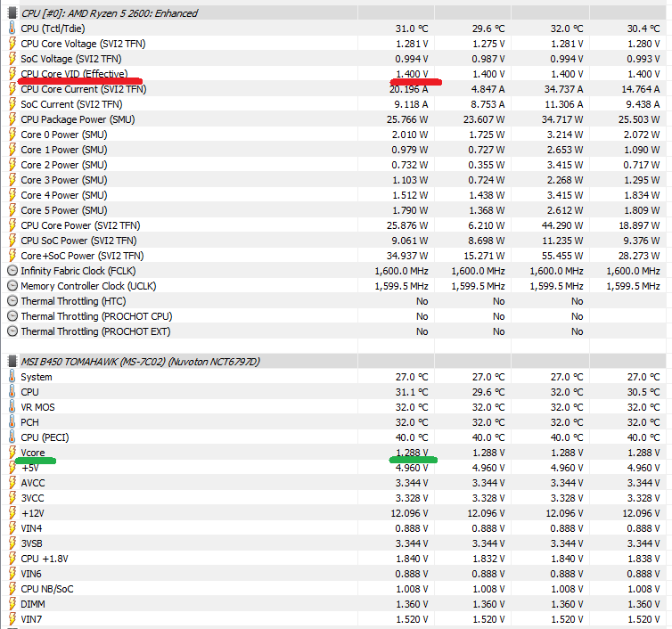The width and height of the screenshot is (672, 629).
Task: Click the thermometer icon beside CPU (Tctl/Tdie)
Action: click(12, 29)
